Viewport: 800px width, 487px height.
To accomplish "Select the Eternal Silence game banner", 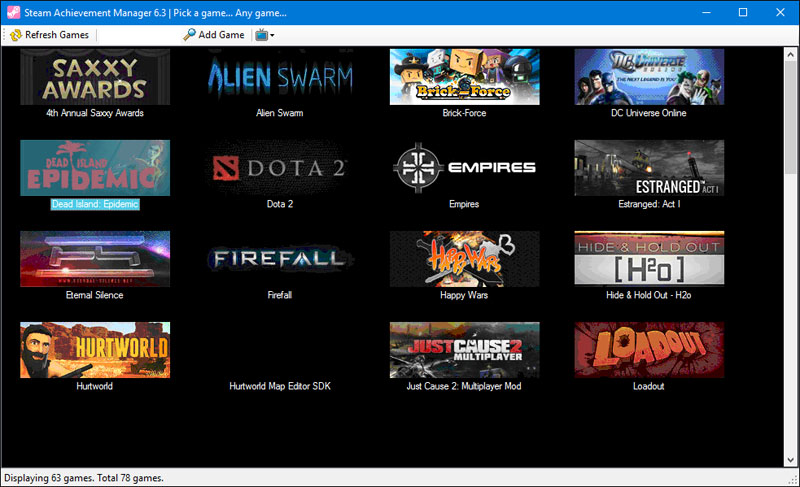I will (x=95, y=259).
